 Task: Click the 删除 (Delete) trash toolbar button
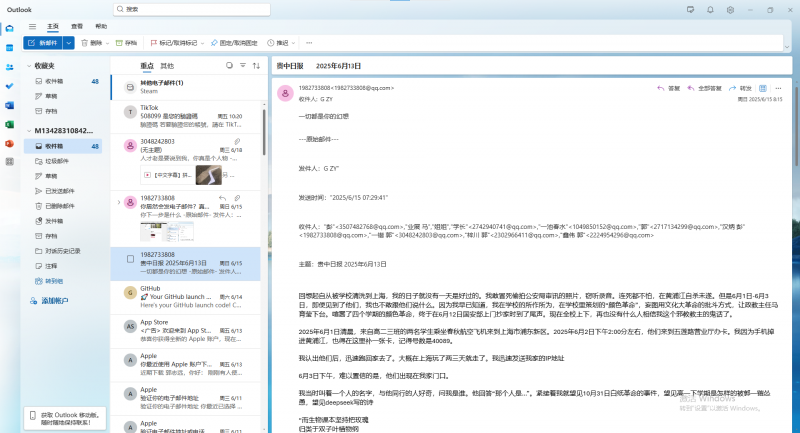tap(92, 43)
